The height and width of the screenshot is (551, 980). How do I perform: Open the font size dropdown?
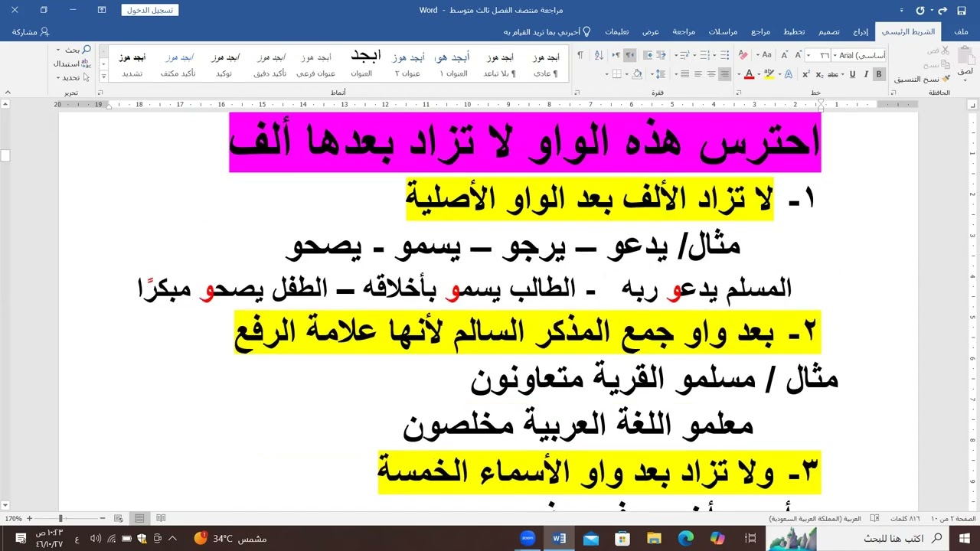tap(808, 55)
